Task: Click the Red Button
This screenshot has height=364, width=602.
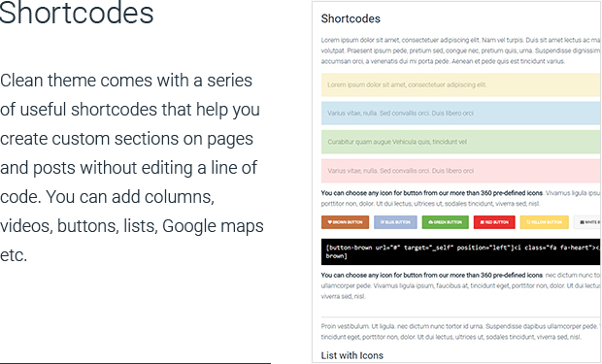Action: (494, 222)
